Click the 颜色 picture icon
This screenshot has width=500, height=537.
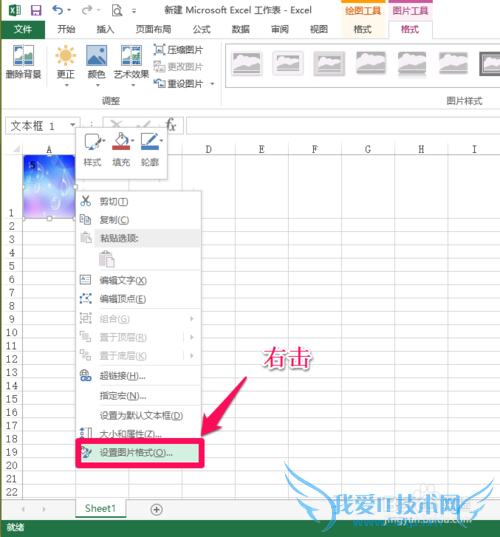[97, 55]
